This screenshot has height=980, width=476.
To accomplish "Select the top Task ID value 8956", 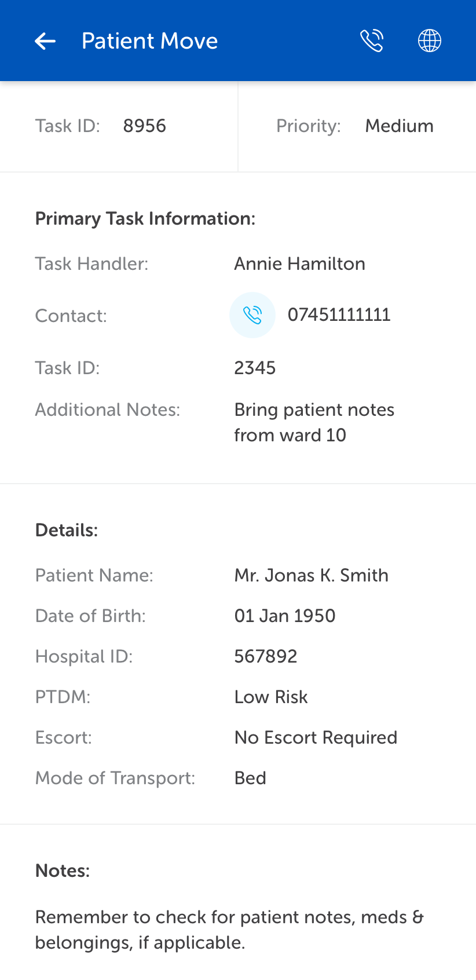I will click(x=144, y=126).
